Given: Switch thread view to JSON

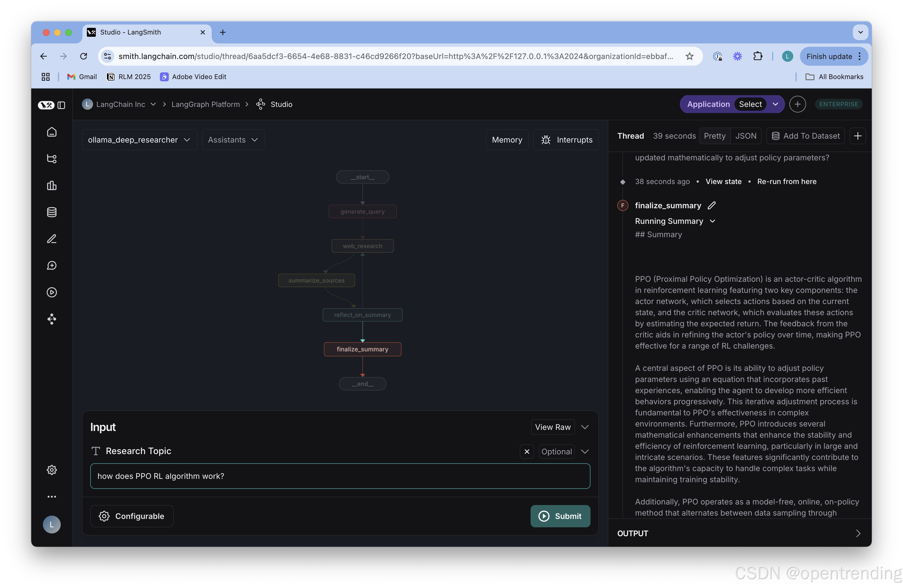Looking at the screenshot, I should 746,136.
